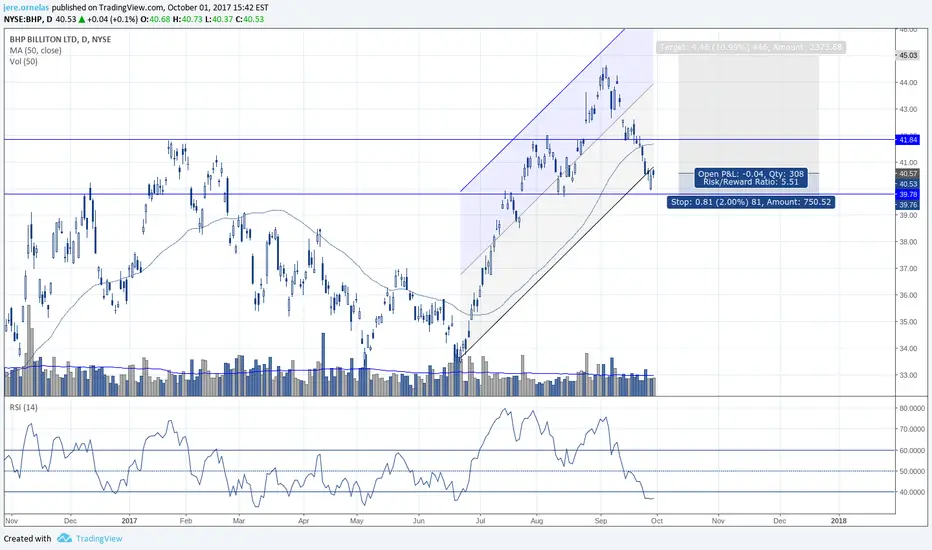The width and height of the screenshot is (932, 550).
Task: Click the Jun label on time axis
Action: [x=418, y=521]
